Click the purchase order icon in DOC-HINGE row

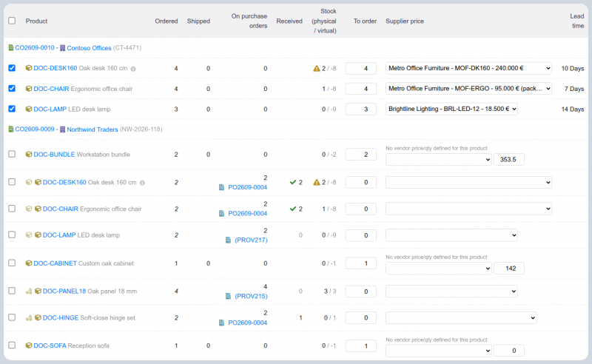point(221,323)
